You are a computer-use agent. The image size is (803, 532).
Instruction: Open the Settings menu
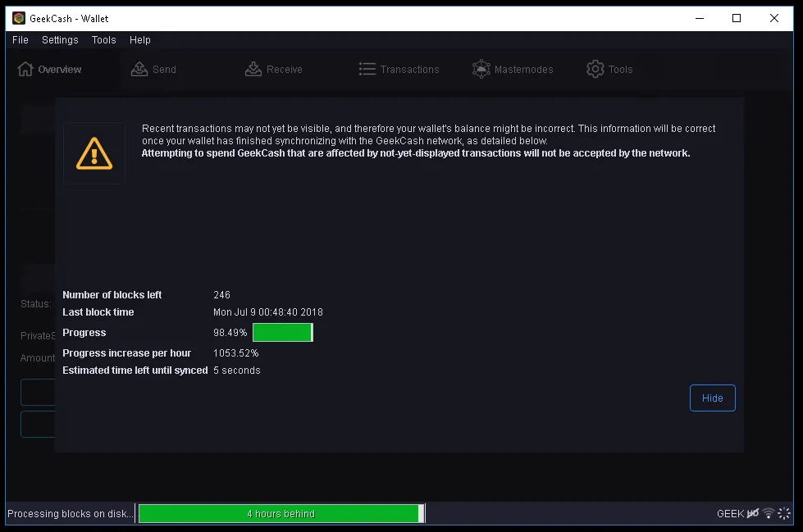click(60, 40)
